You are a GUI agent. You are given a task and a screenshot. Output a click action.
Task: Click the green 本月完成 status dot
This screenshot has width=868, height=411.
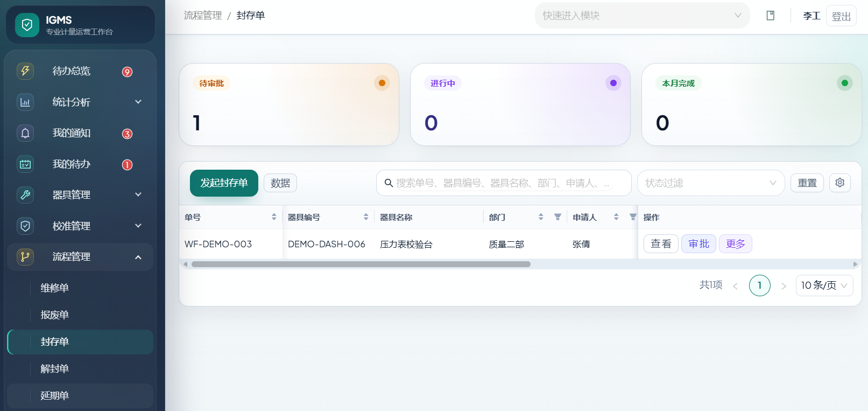(845, 83)
